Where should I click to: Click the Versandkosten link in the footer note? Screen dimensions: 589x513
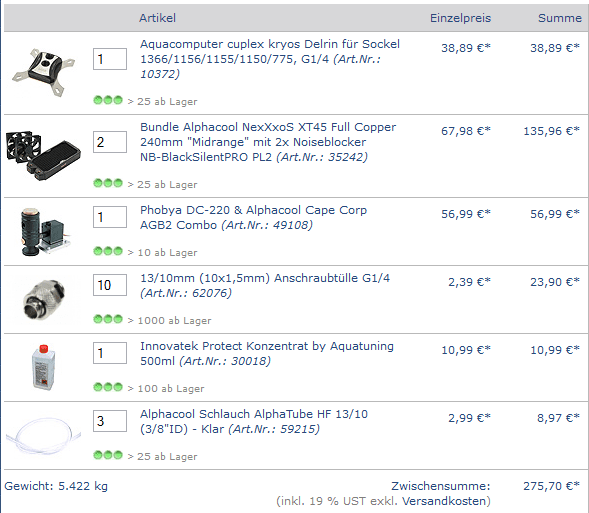point(444,501)
